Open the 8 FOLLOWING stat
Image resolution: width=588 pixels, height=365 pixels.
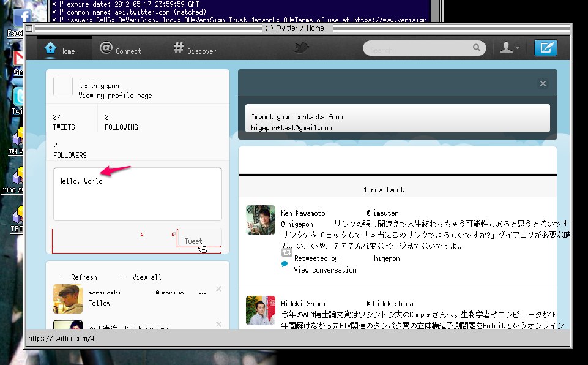[x=121, y=122]
